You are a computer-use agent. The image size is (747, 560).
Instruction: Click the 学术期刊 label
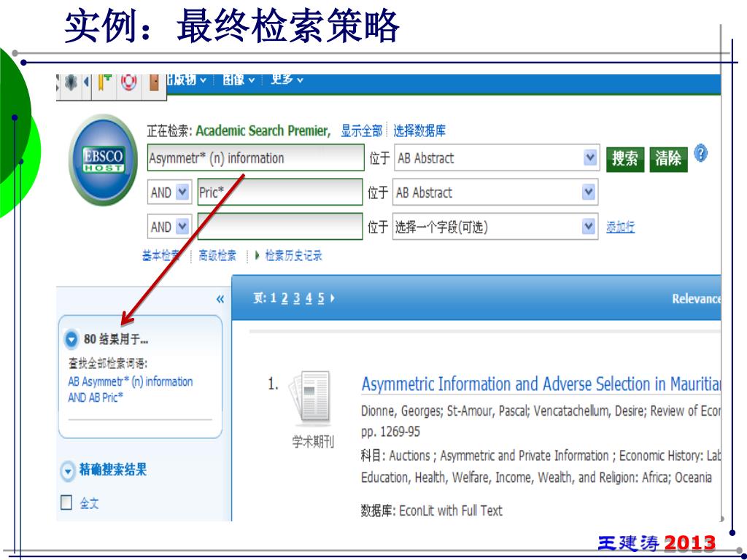[x=313, y=442]
